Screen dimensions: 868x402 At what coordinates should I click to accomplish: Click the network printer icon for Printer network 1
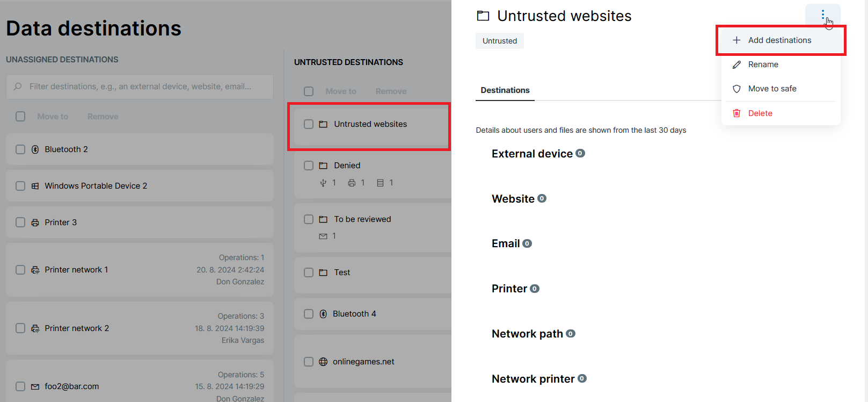tap(35, 270)
